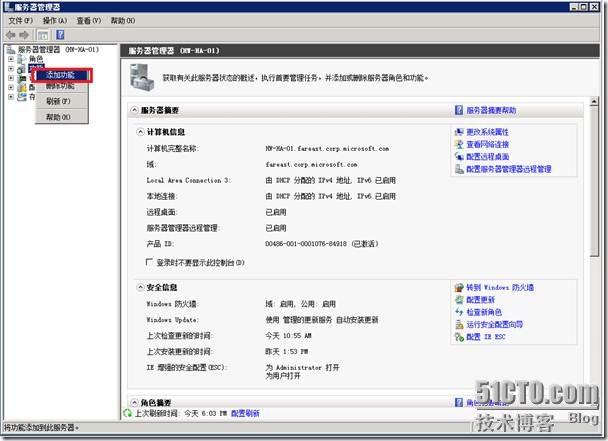Click the blue help icon in toolbar
Image resolution: width=608 pixels, height=441 pixels.
point(60,35)
